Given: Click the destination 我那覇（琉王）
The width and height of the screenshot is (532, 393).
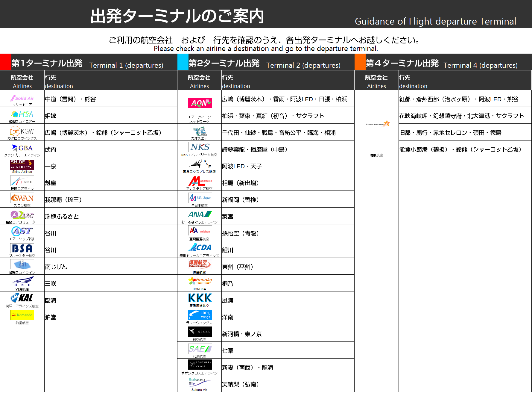Looking at the screenshot, I should click(x=63, y=200).
